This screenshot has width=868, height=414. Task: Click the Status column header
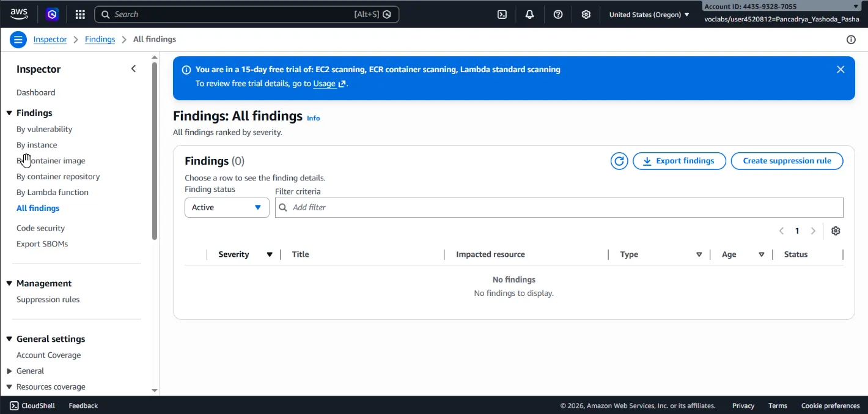click(x=796, y=254)
